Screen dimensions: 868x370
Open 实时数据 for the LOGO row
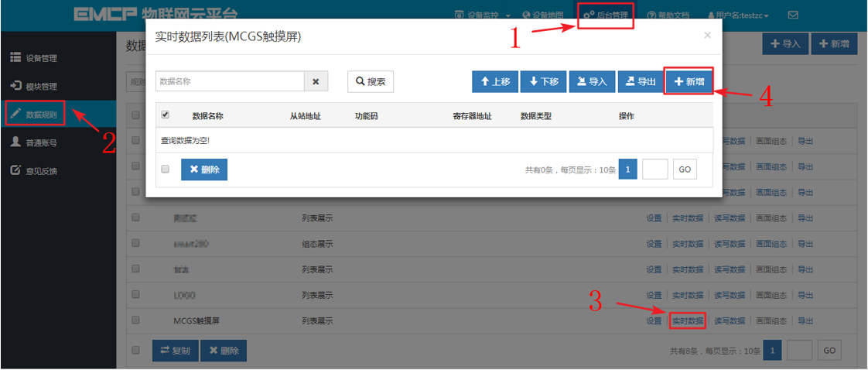point(688,295)
